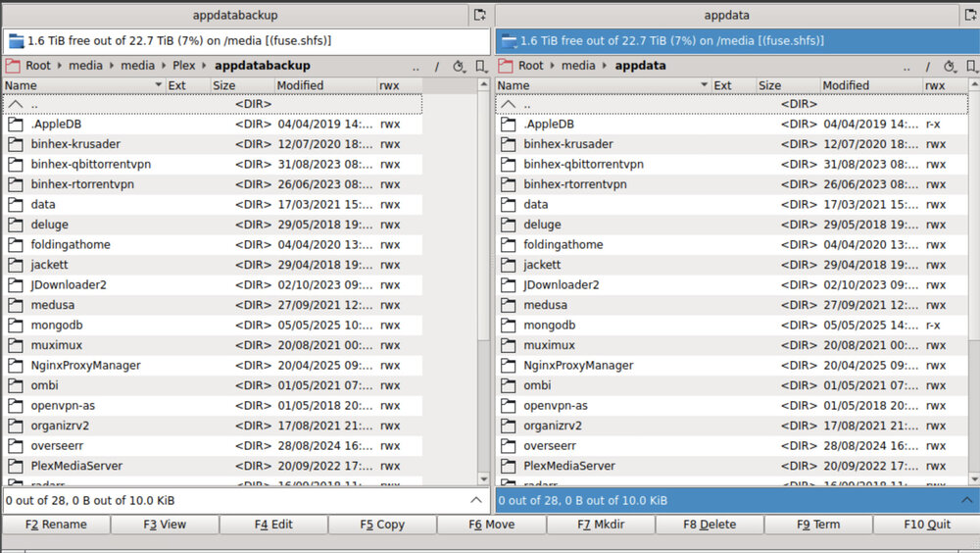Click left panel breadcrumb folder icon
The width and height of the screenshot is (980, 553).
[x=13, y=66]
